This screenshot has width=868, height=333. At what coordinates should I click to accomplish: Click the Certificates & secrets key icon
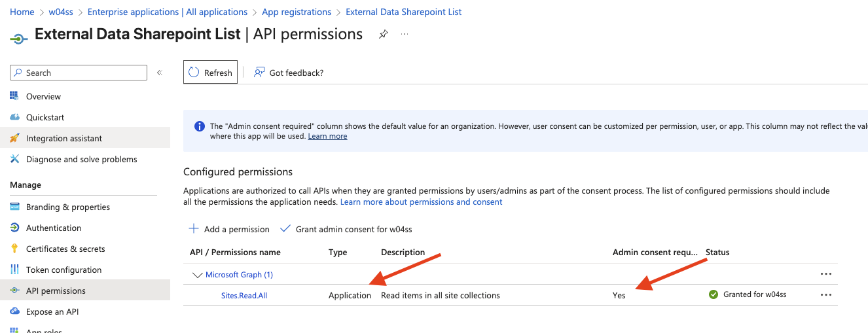point(14,249)
